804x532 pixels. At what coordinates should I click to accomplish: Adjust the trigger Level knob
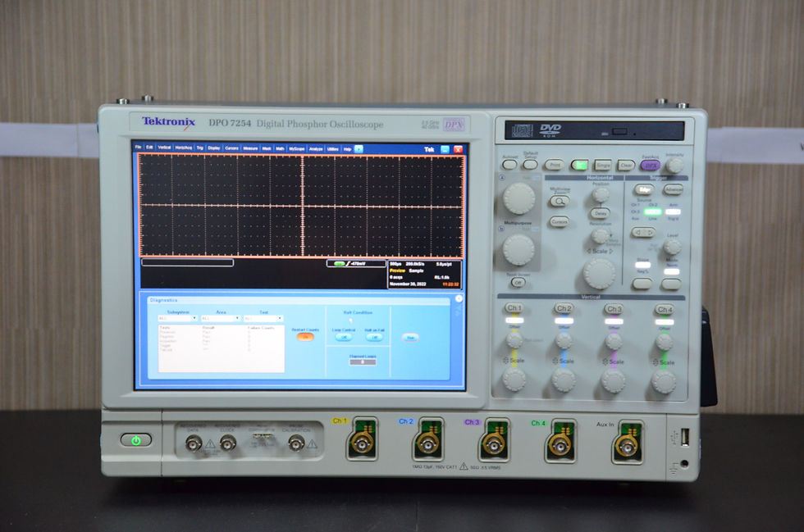672,248
